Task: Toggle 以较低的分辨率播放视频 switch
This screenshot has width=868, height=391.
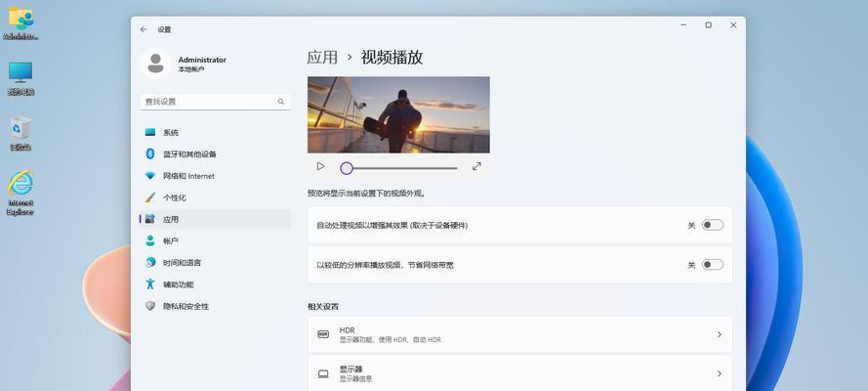Action: pyautogui.click(x=713, y=265)
